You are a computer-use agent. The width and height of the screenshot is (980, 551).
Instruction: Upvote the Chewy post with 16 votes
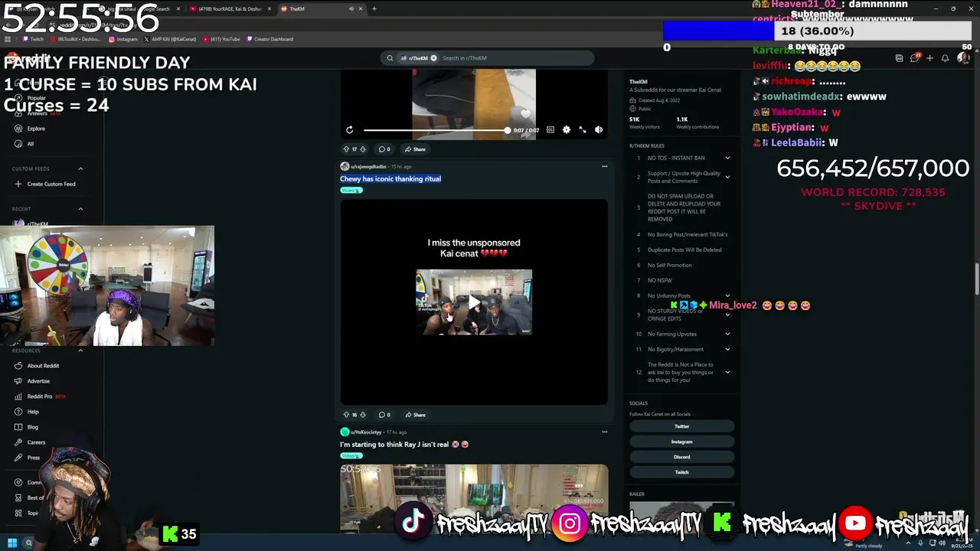point(346,415)
